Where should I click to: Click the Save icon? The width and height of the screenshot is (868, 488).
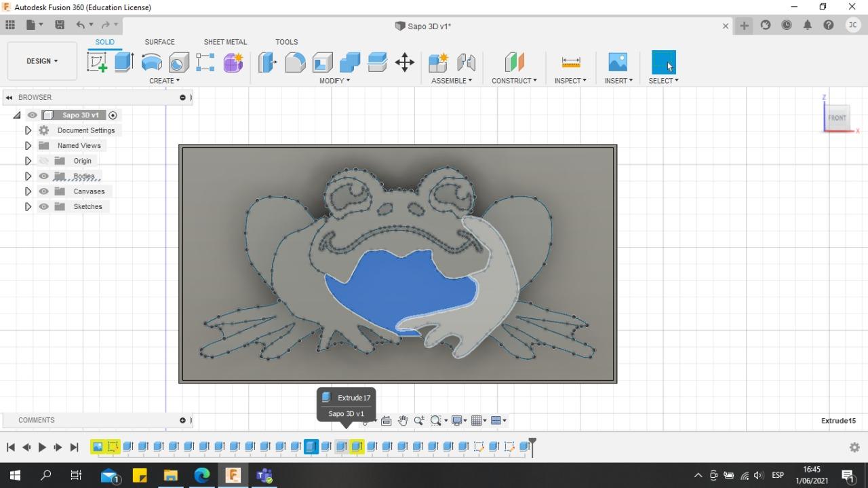tap(60, 25)
